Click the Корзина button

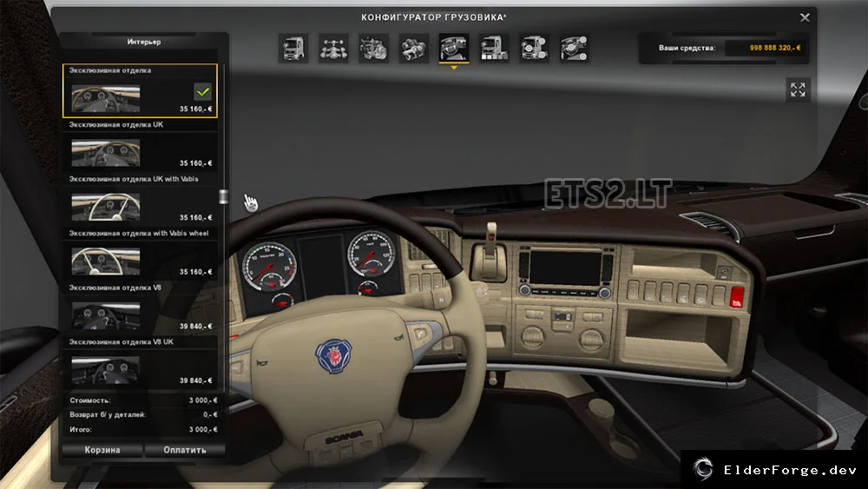[x=102, y=450]
